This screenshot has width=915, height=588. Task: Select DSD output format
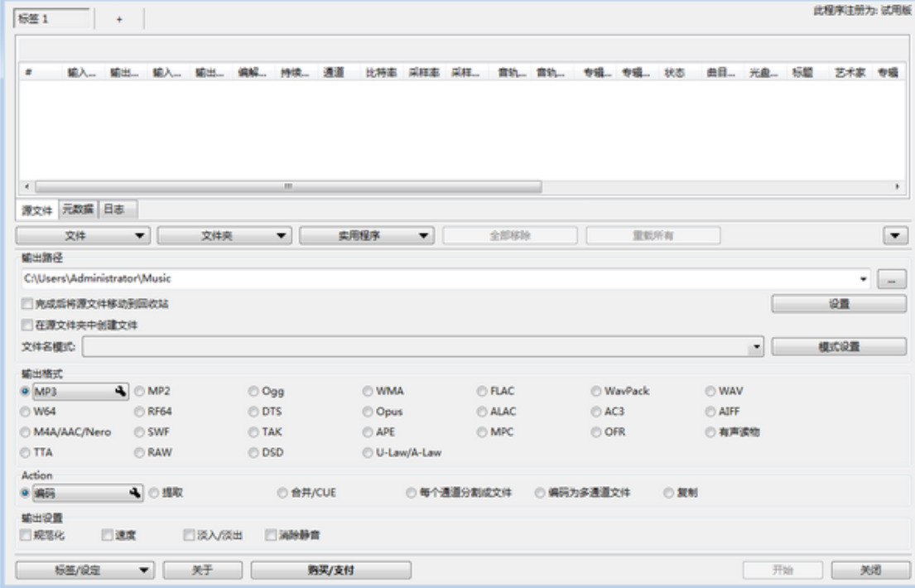(253, 452)
